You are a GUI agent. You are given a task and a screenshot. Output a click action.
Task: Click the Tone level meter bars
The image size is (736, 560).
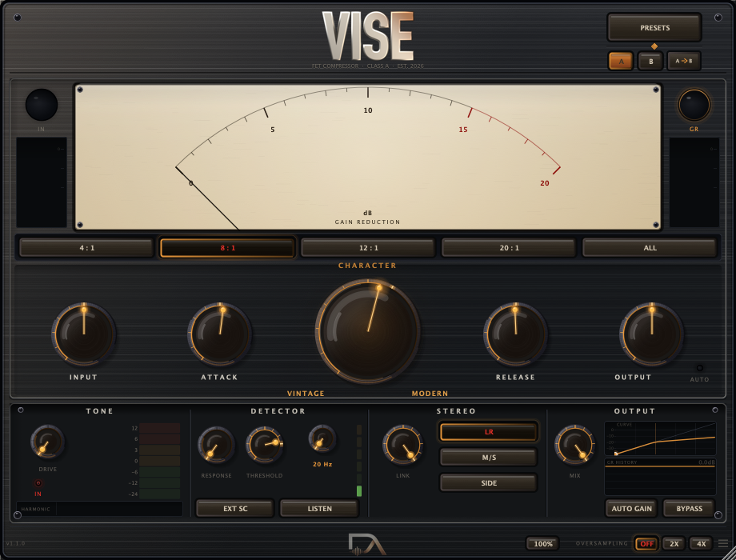159,461
